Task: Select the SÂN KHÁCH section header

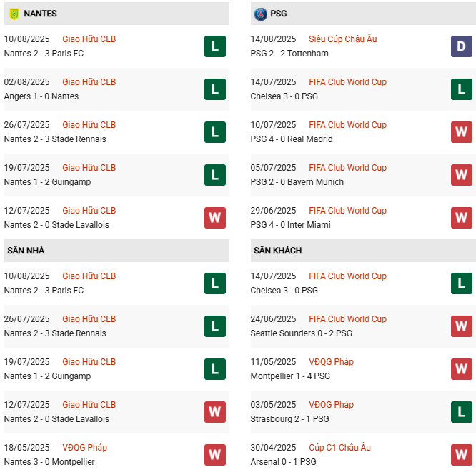Action: [277, 251]
